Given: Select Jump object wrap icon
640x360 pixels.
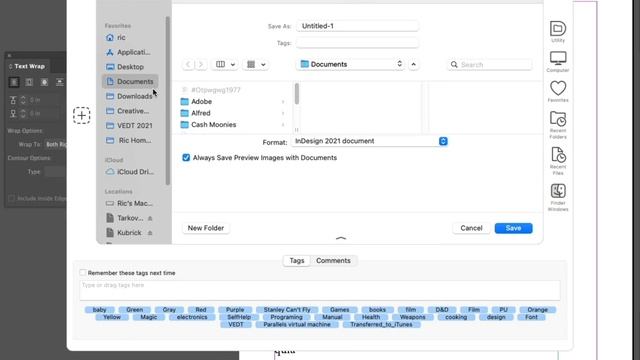Looking at the screenshot, I should point(60,82).
